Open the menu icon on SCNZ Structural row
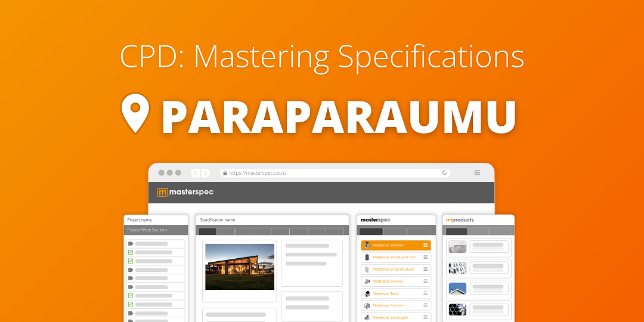This screenshot has height=322, width=644. click(x=426, y=270)
